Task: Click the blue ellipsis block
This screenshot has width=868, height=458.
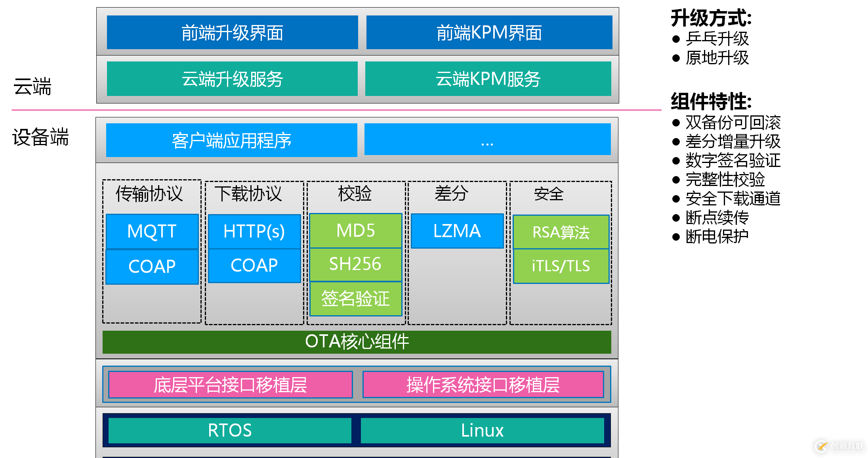Action: click(x=487, y=139)
